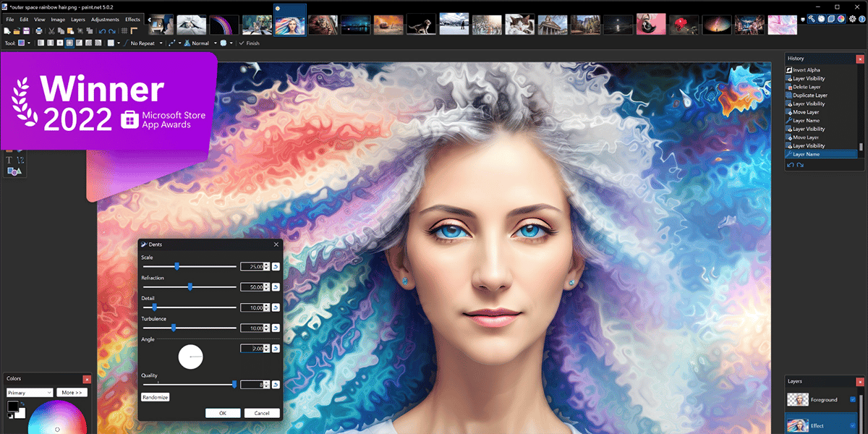Screen dimensions: 868x434
Task: Confirm the Dents dialog with OK
Action: [x=223, y=413]
